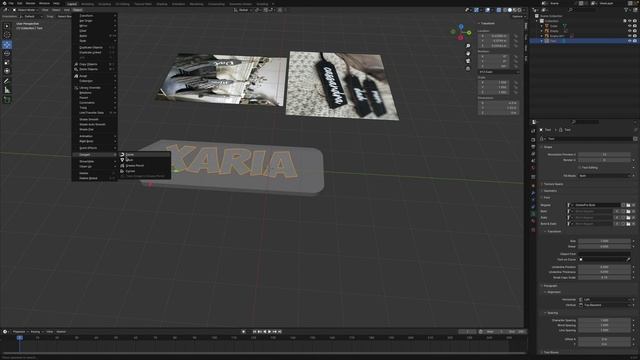Click the viewport pan hand gizmo
Screen dimensions: 640x360
pos(468,53)
